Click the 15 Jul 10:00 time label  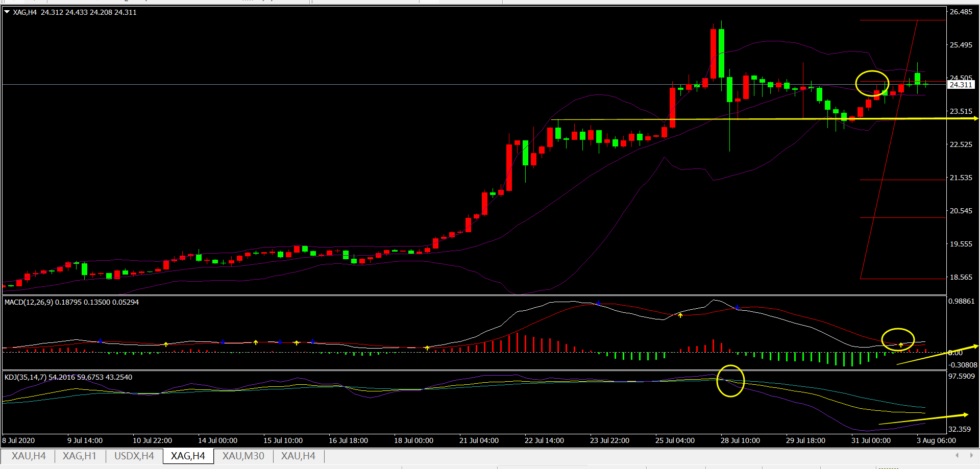click(x=283, y=440)
